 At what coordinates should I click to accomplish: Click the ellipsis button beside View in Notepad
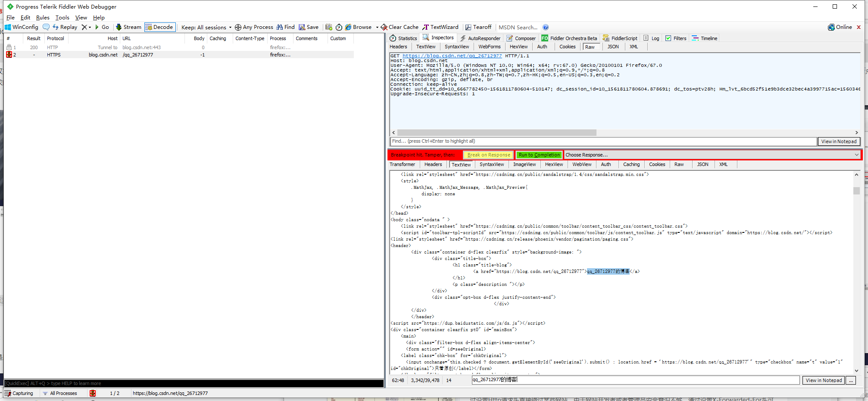(850, 380)
